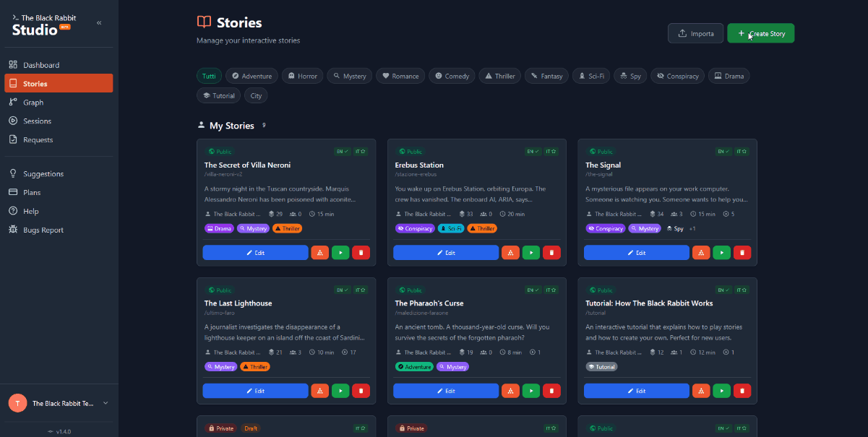
Task: Filter stories by the Mystery chip
Action: tap(350, 76)
